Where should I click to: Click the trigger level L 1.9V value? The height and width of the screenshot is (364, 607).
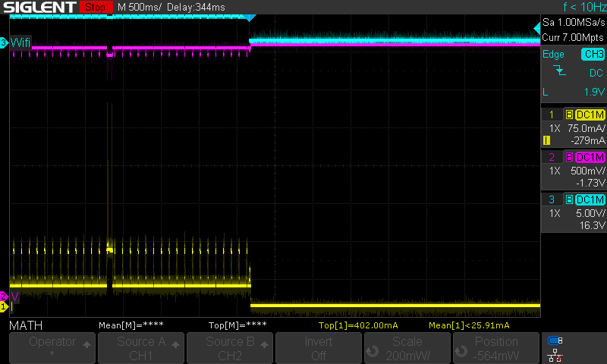coord(574,92)
